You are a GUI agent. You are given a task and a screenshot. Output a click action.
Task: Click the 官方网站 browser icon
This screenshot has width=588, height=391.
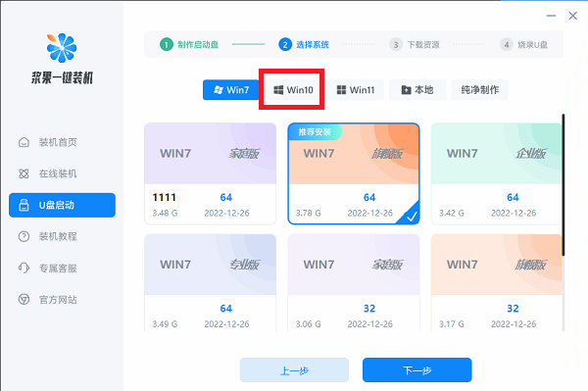(x=24, y=300)
